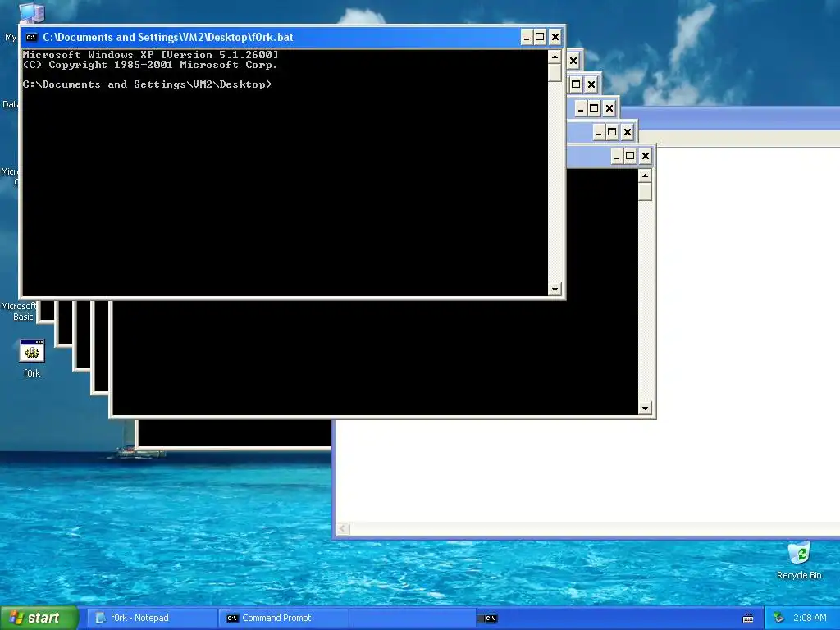Open the f0rk.bat window's system menu icon

(x=31, y=37)
